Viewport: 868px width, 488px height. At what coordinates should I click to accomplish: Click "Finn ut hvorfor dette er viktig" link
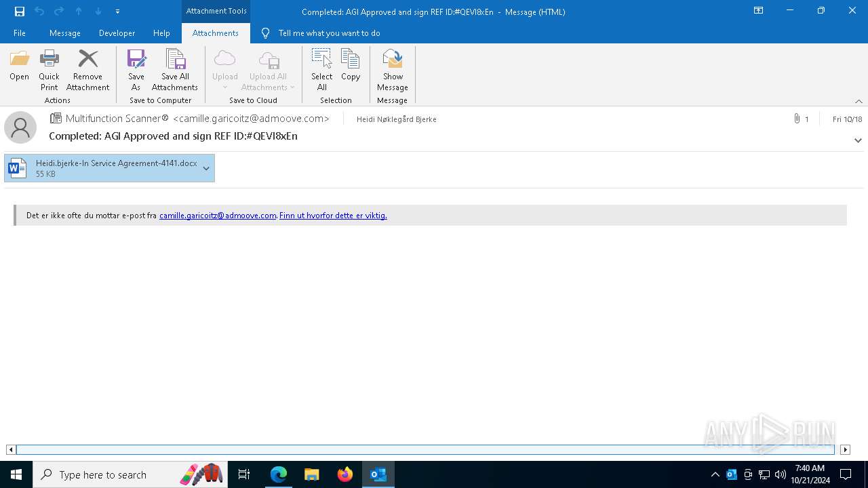coord(333,216)
